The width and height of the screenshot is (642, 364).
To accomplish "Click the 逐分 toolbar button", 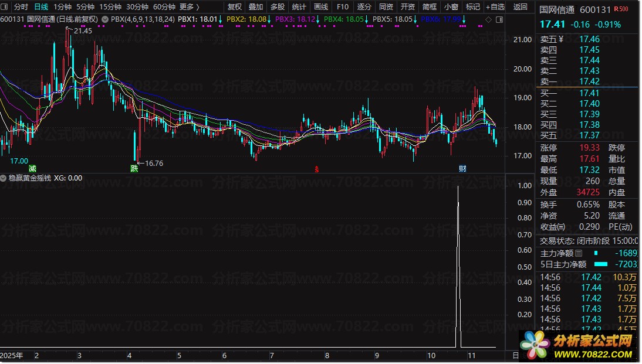I will click(364, 7).
